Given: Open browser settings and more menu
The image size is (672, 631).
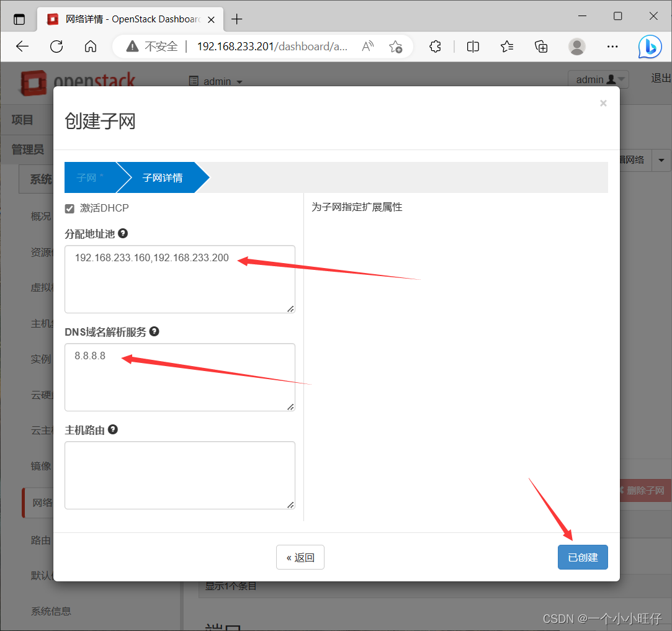Looking at the screenshot, I should tap(612, 47).
